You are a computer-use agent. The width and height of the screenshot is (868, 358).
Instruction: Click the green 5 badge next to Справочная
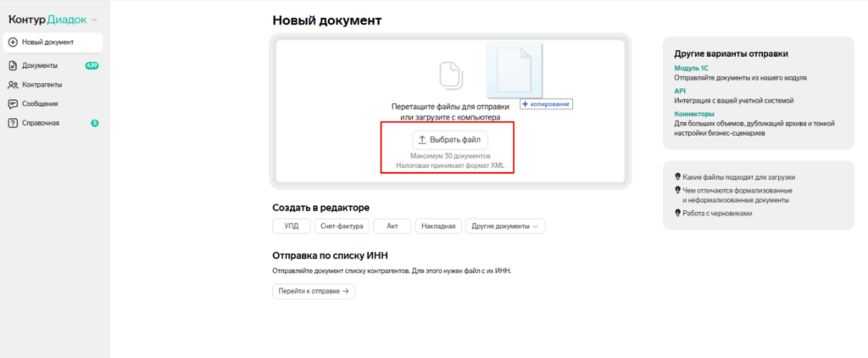click(x=95, y=123)
